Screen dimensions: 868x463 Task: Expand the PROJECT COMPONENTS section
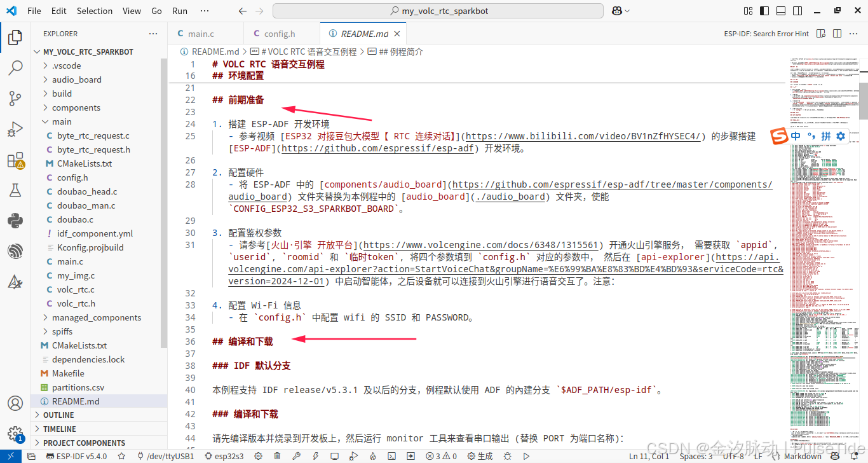(x=99, y=443)
